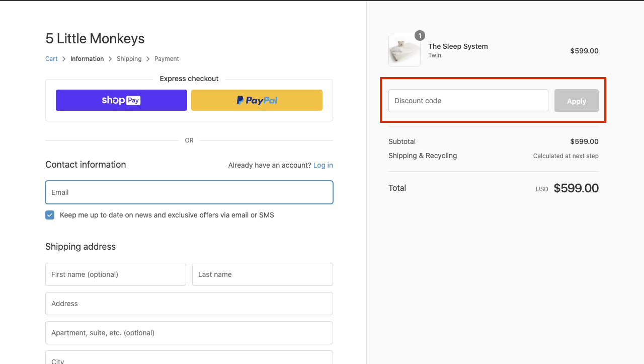
Task: Check out using the PayPal button
Action: pos(257,100)
